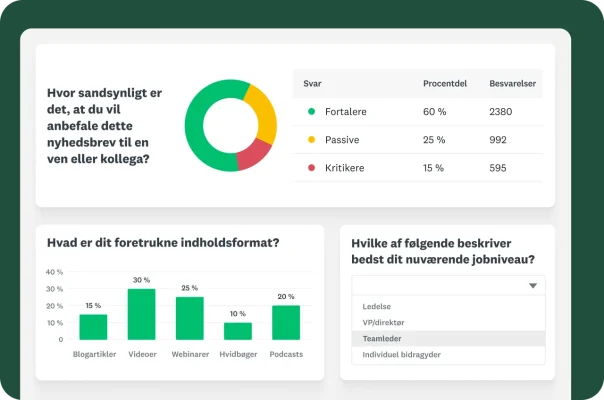Screen dimensions: 604x400
Task: Select the Passive row label
Action: click(342, 140)
